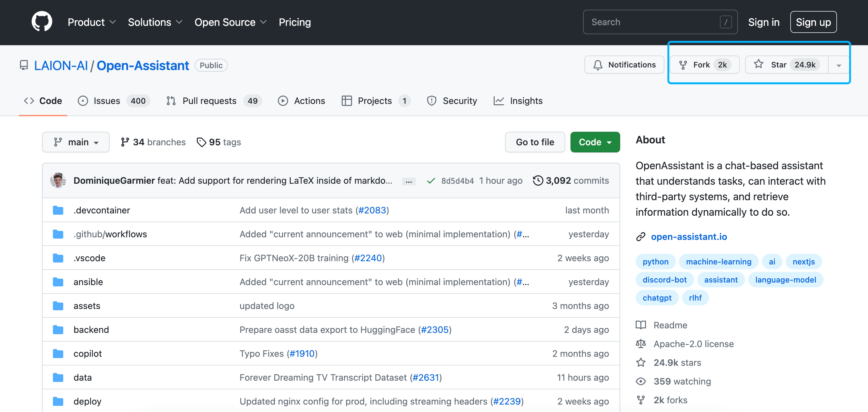Focus the Search input field
The width and height of the screenshot is (868, 412).
tap(660, 22)
